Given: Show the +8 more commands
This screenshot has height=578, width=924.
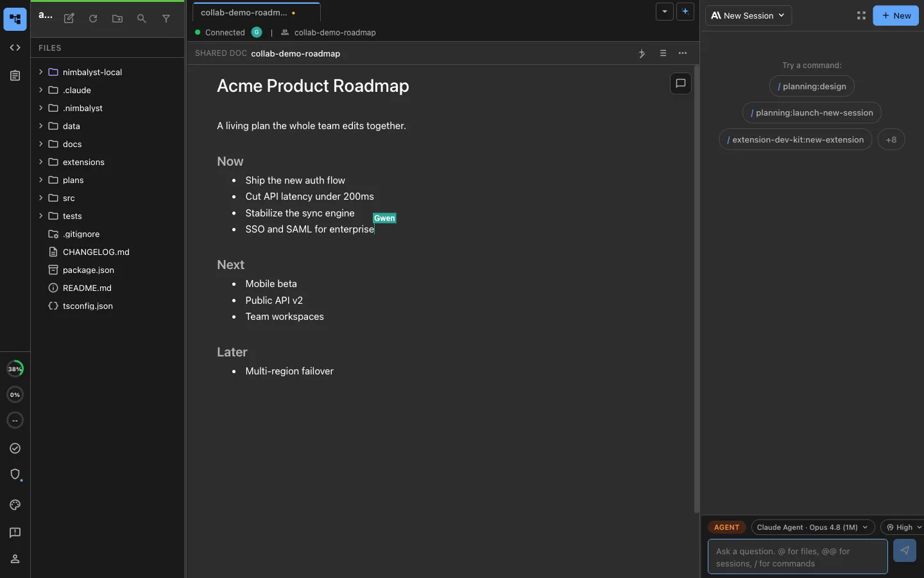Looking at the screenshot, I should (x=891, y=139).
